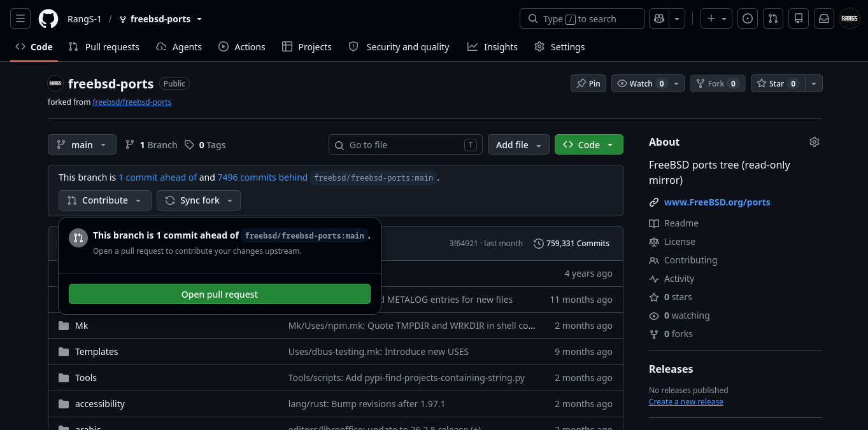Image resolution: width=868 pixels, height=430 pixels.
Task: Focus the Go to file field
Action: point(405,145)
